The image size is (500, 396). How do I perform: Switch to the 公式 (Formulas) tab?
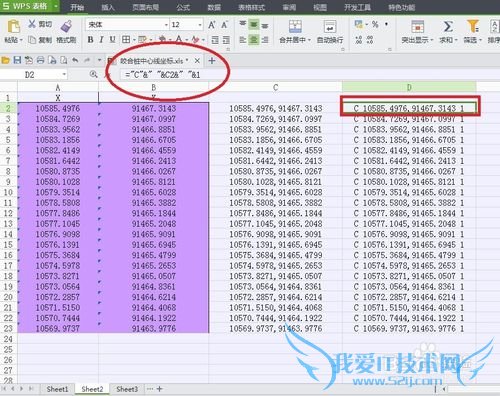(x=183, y=7)
